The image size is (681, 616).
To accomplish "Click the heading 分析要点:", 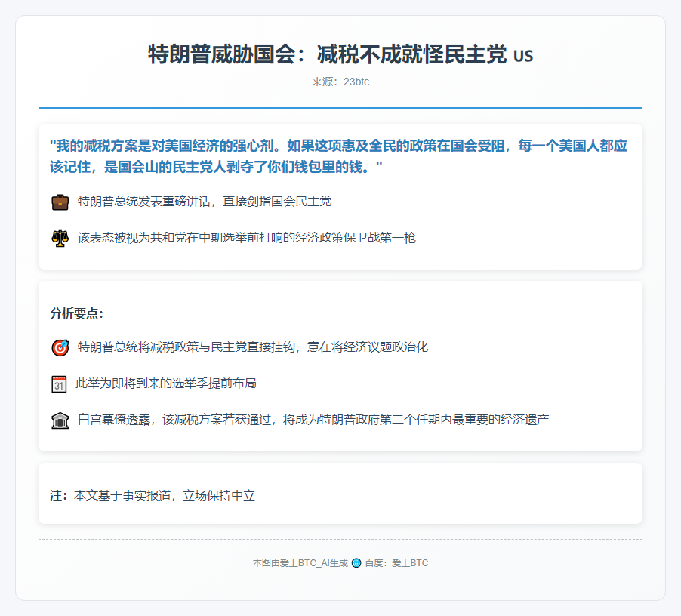I will click(76, 313).
